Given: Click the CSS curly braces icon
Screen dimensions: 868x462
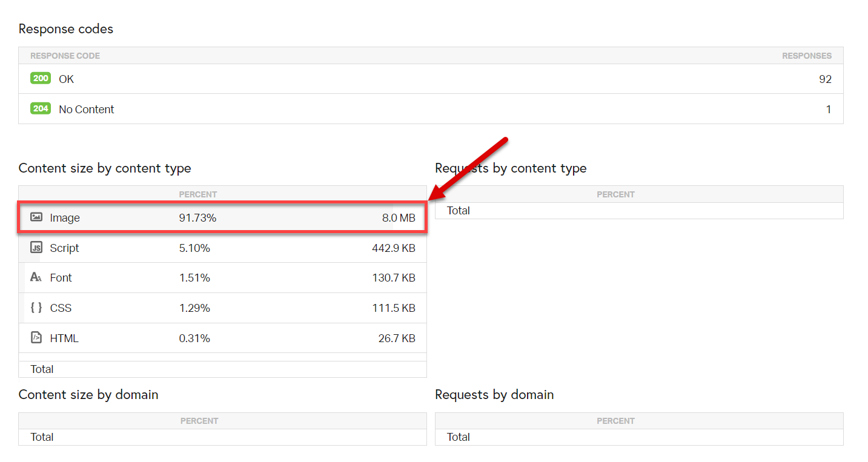Looking at the screenshot, I should click(36, 308).
